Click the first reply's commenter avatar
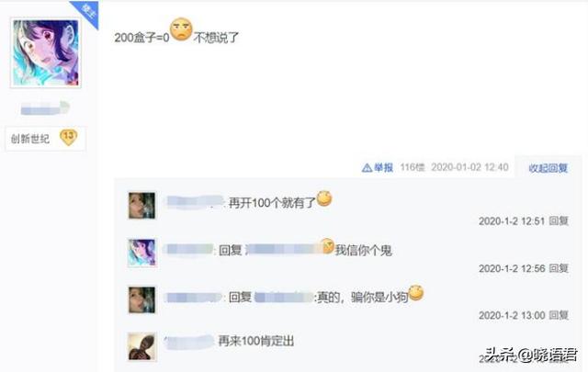 click(141, 205)
